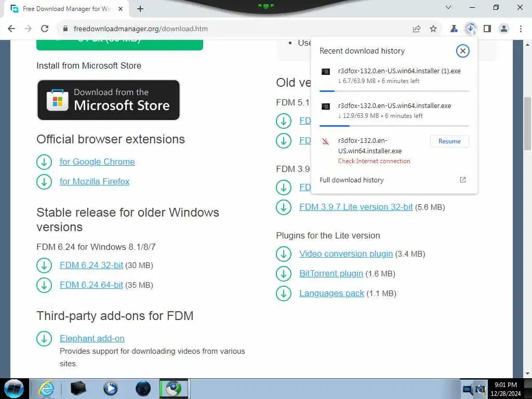Open the r3dfox-132.0.en-US.win64.installer (1).exe entry
The image size is (532, 399).
pyautogui.click(x=394, y=76)
